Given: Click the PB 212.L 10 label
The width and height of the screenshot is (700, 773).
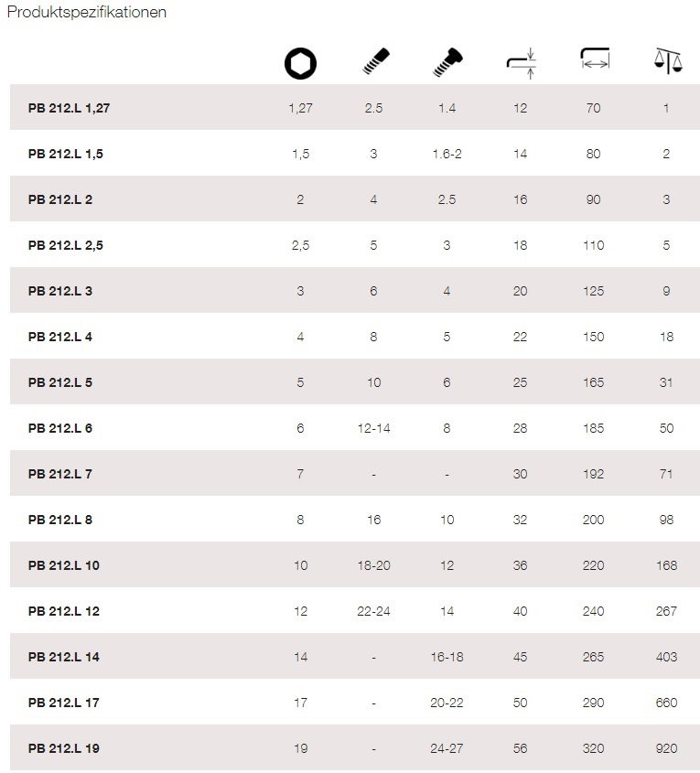Looking at the screenshot, I should 63,565.
